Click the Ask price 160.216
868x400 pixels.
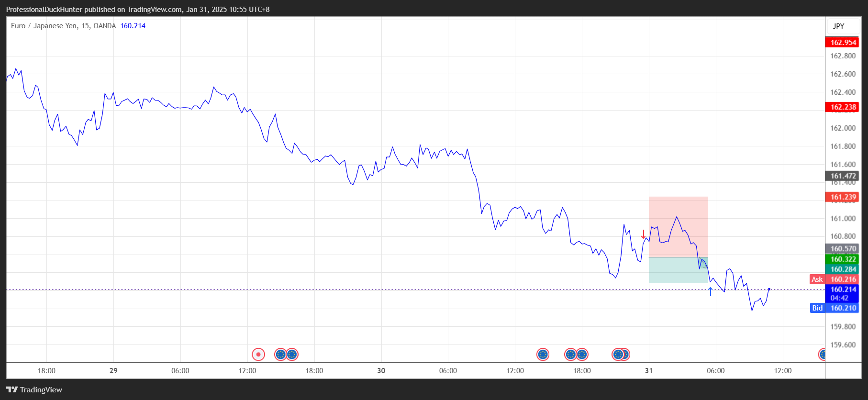(843, 279)
